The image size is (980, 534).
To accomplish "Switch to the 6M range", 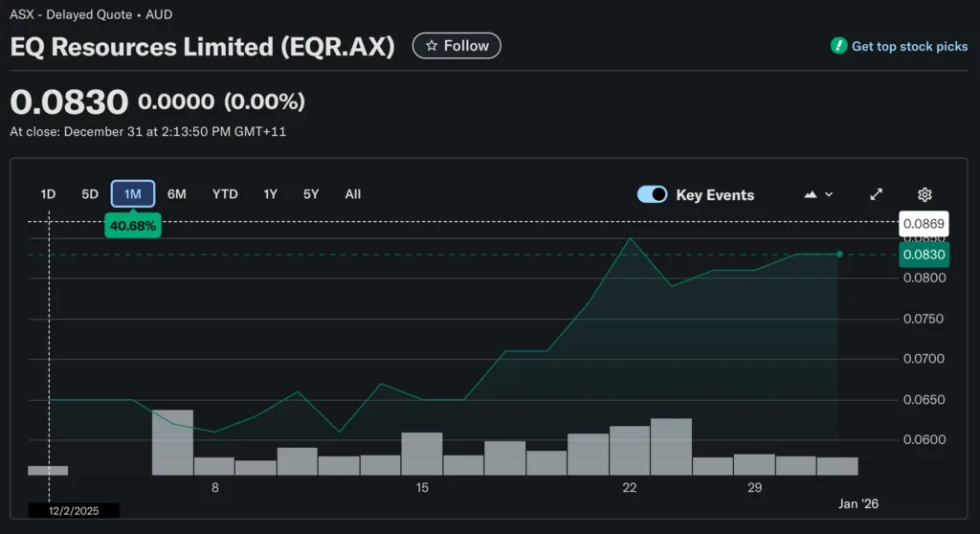I will 177,194.
